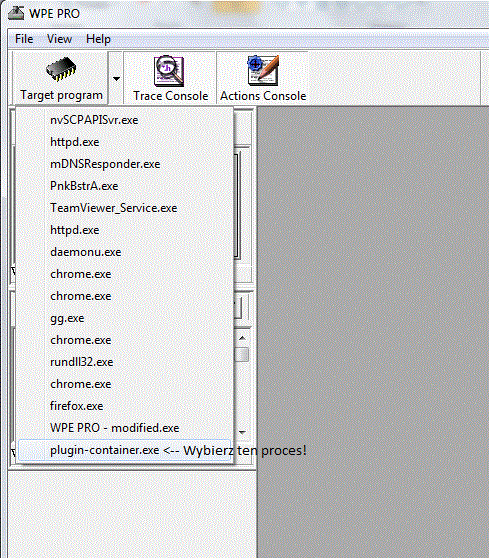489x558 pixels.
Task: Open the Trace Console magnifier icon
Action: pos(169,70)
